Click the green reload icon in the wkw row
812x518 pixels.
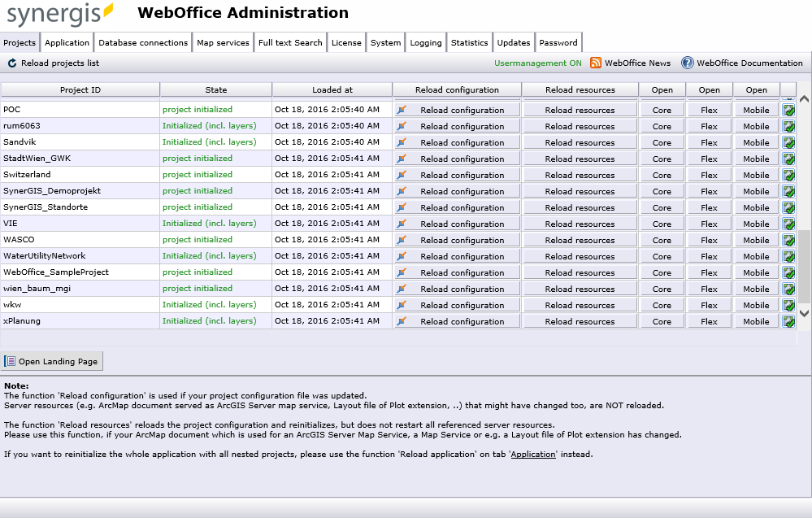[787, 304]
